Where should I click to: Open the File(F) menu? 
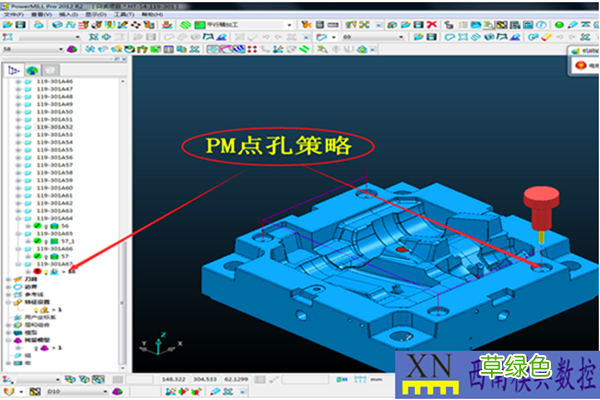(x=13, y=15)
